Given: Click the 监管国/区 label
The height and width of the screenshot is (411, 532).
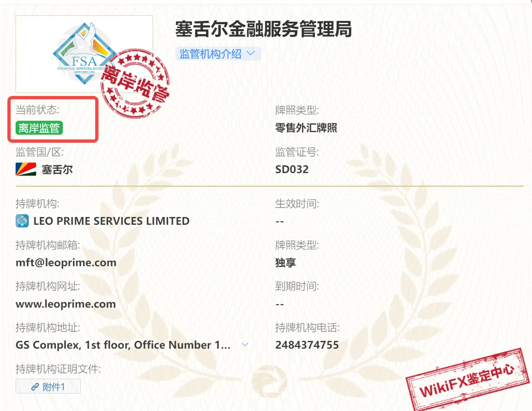Looking at the screenshot, I should tap(39, 152).
